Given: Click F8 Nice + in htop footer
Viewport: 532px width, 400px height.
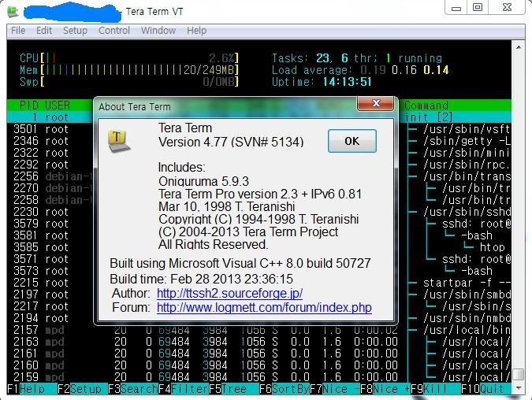Looking at the screenshot, I should click(385, 389).
